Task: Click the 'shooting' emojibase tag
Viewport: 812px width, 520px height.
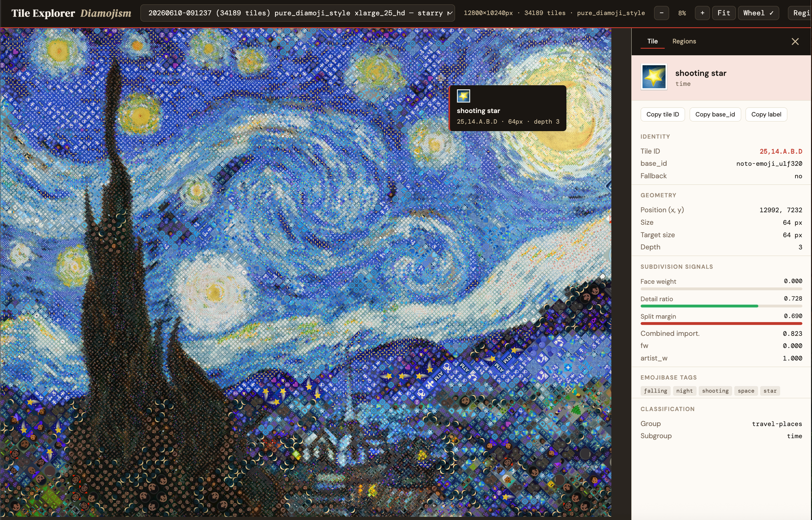Action: tap(715, 391)
